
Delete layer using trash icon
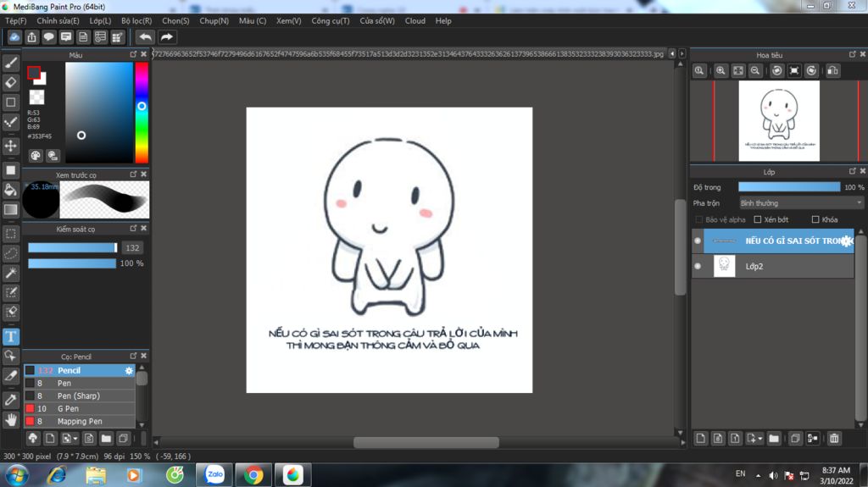click(834, 438)
